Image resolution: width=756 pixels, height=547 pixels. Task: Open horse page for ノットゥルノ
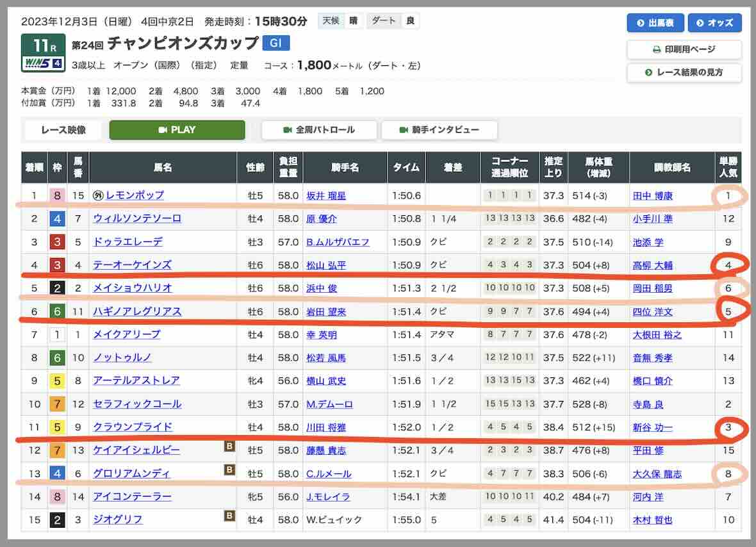pos(122,357)
